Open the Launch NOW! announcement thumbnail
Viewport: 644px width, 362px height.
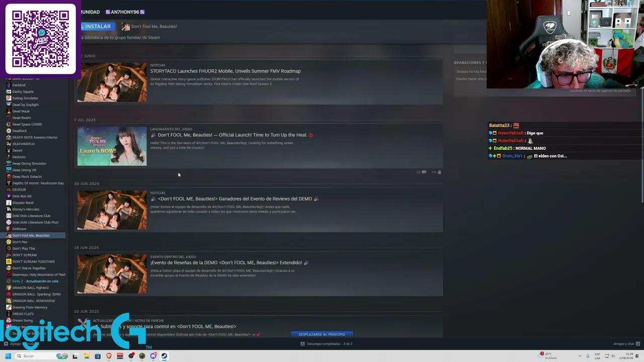pos(112,146)
